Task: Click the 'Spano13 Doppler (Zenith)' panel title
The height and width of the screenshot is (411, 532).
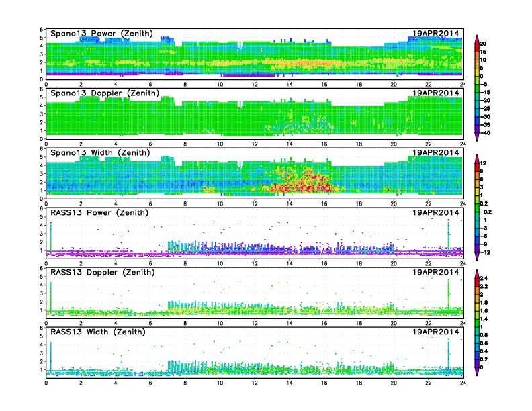Action: click(105, 93)
